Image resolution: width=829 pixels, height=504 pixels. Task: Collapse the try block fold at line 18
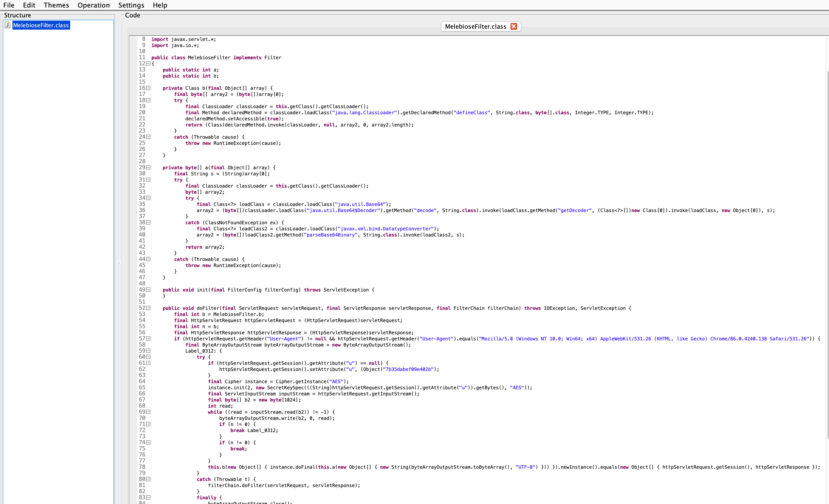point(148,100)
